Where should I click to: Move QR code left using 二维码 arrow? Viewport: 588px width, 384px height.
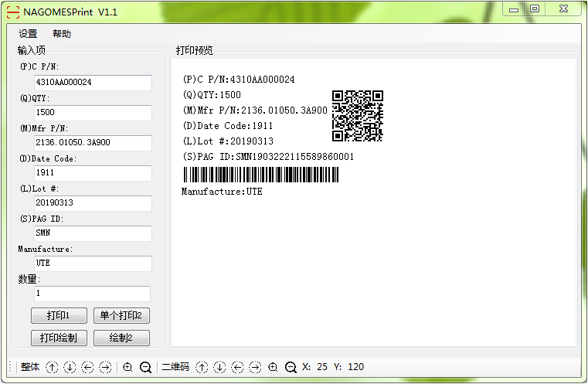pos(237,368)
